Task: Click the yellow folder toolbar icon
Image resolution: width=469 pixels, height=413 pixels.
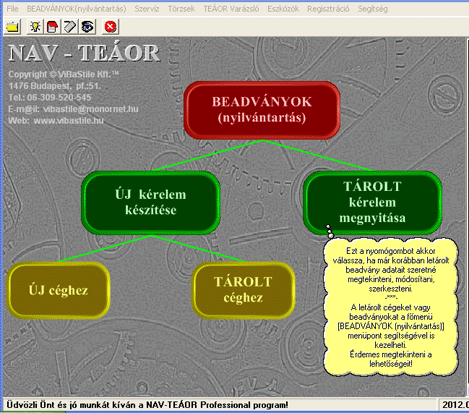Action: (x=13, y=27)
